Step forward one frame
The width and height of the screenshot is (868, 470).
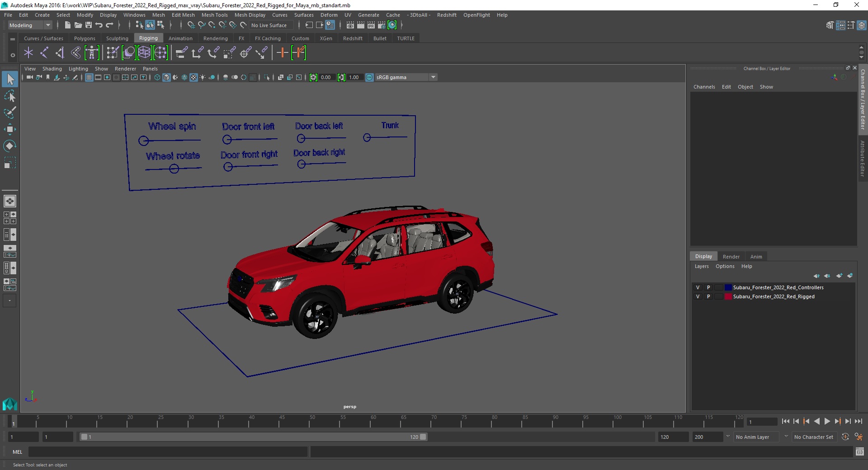point(848,421)
